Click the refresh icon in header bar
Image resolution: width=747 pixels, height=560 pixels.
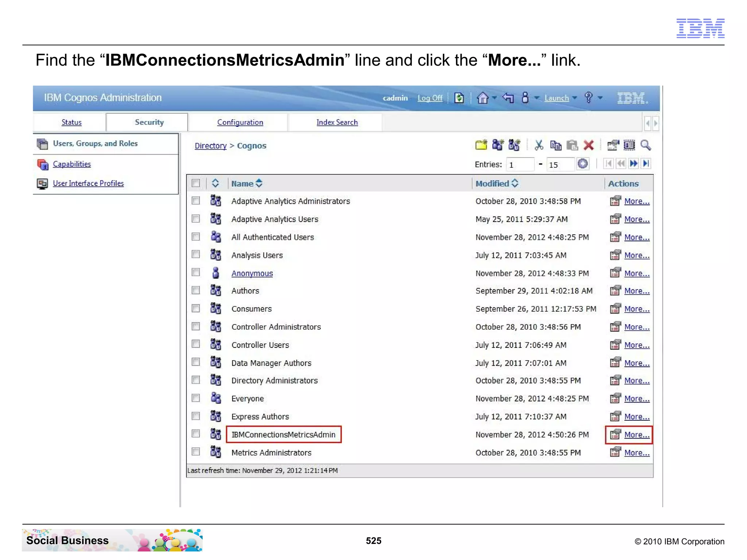(x=459, y=98)
